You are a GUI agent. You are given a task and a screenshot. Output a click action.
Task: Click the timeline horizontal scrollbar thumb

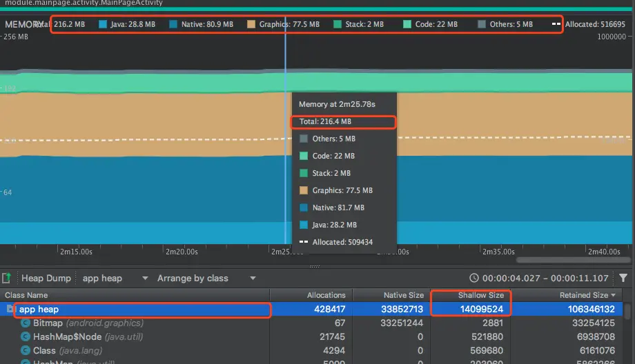(573, 260)
